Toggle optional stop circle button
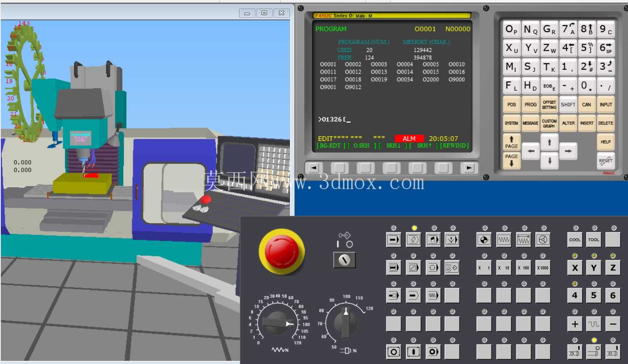The width and height of the screenshot is (628, 364). 433,267
